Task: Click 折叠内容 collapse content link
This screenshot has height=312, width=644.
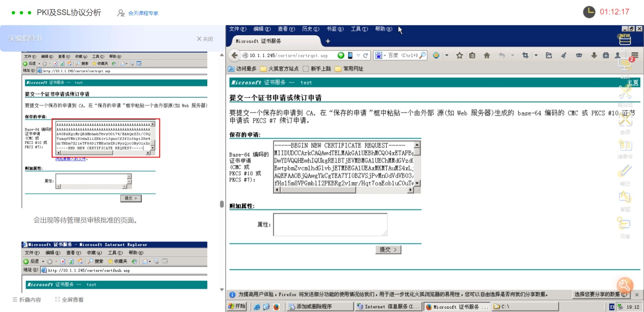Action: (x=27, y=300)
